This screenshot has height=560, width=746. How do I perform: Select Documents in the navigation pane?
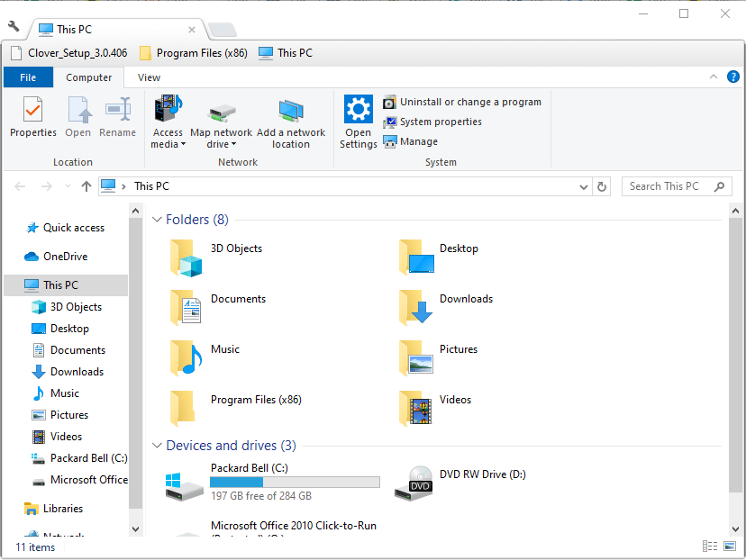click(x=68, y=350)
